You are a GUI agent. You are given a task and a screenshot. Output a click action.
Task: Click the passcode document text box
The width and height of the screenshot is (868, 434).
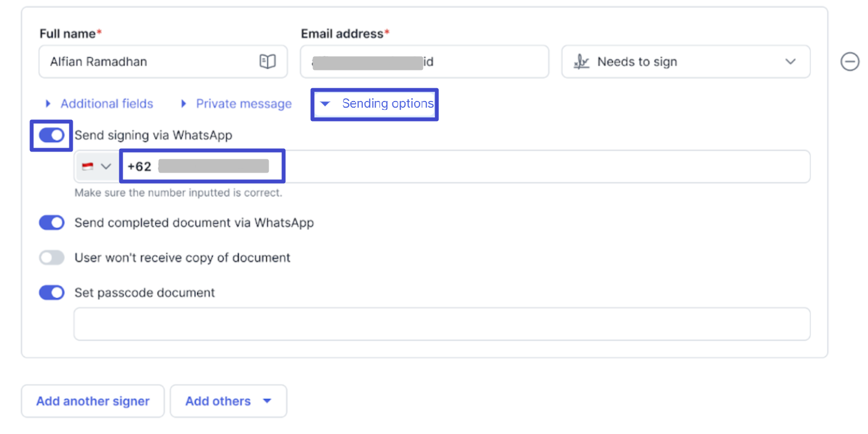pyautogui.click(x=441, y=324)
